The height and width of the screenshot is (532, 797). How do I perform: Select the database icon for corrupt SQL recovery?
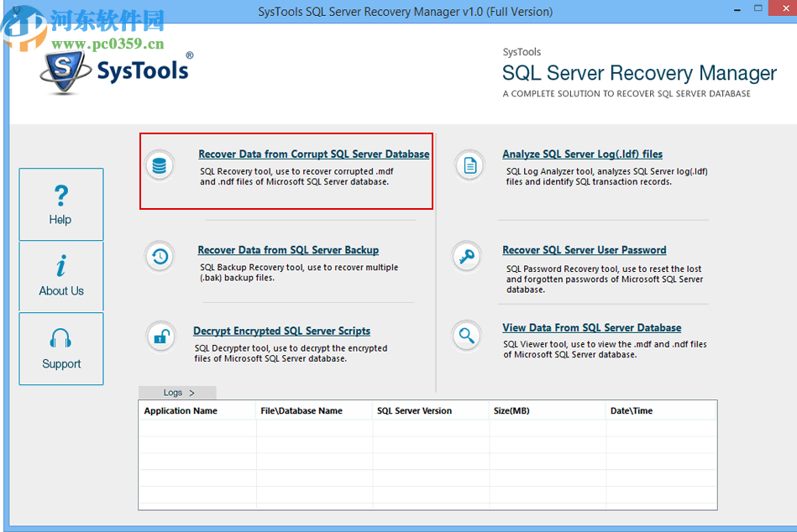(x=160, y=165)
